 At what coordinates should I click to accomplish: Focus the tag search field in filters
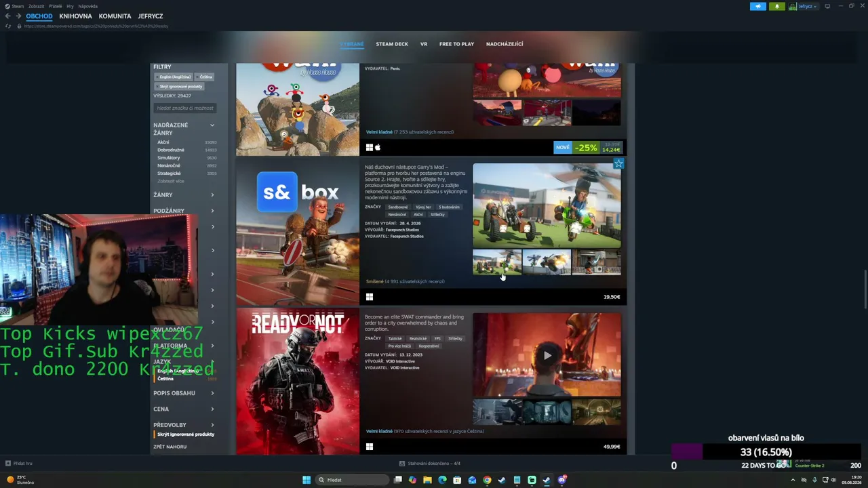point(184,108)
